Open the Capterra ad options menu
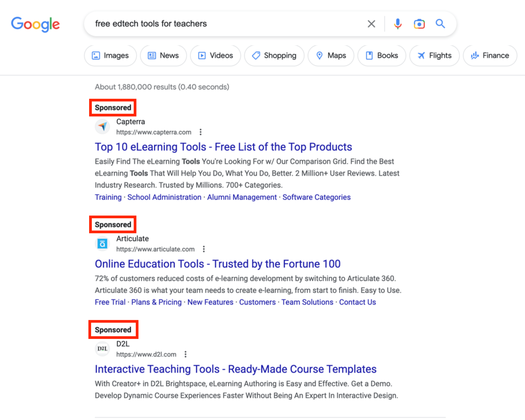Screen dimensions: 525x420 coord(200,132)
